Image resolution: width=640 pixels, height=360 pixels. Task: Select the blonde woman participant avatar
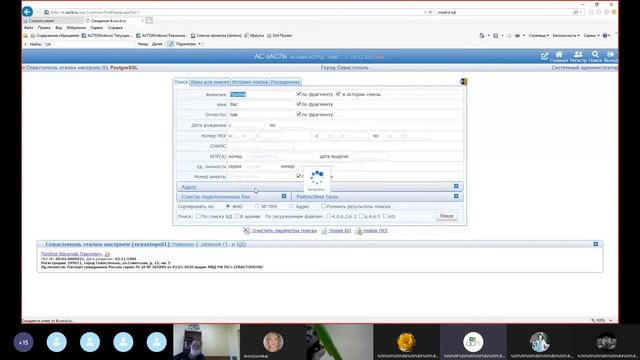(273, 342)
